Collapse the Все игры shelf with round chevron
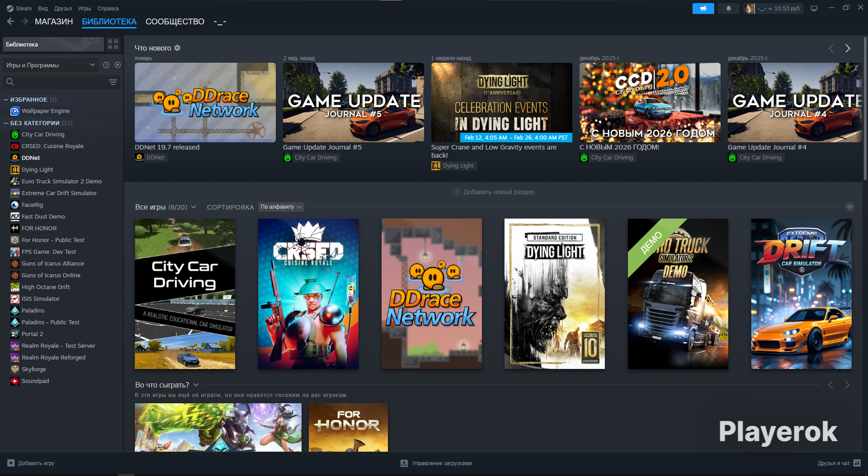The image size is (868, 476). (849, 207)
